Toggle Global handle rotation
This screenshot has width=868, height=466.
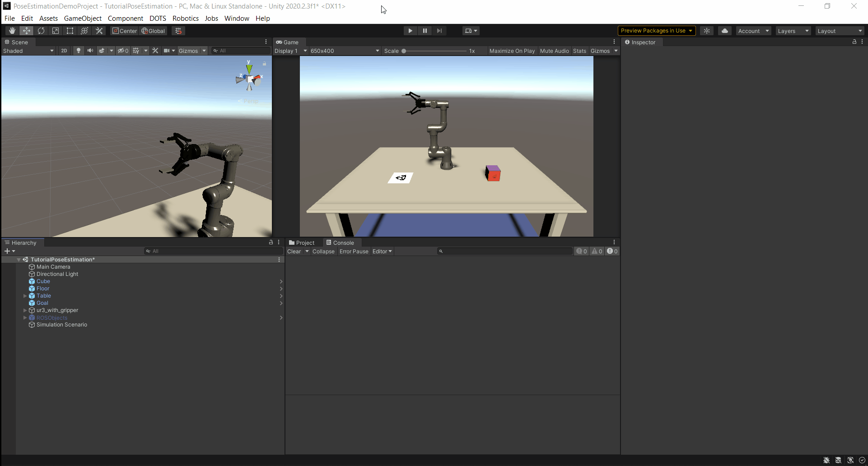153,31
